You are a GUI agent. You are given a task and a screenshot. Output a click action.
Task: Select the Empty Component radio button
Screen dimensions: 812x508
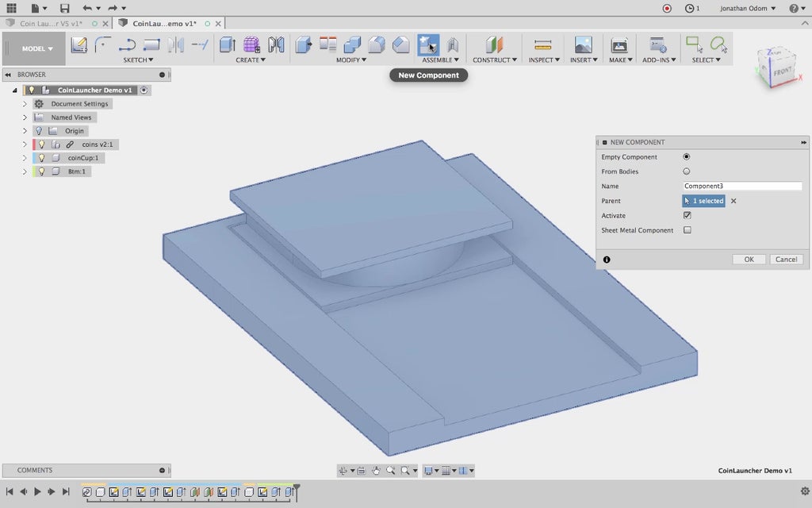point(687,156)
